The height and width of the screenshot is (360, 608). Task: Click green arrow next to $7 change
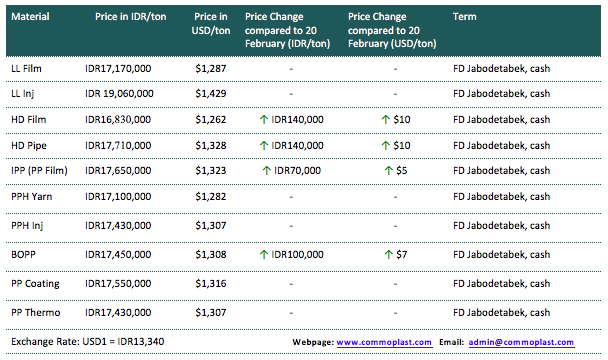[x=389, y=254]
